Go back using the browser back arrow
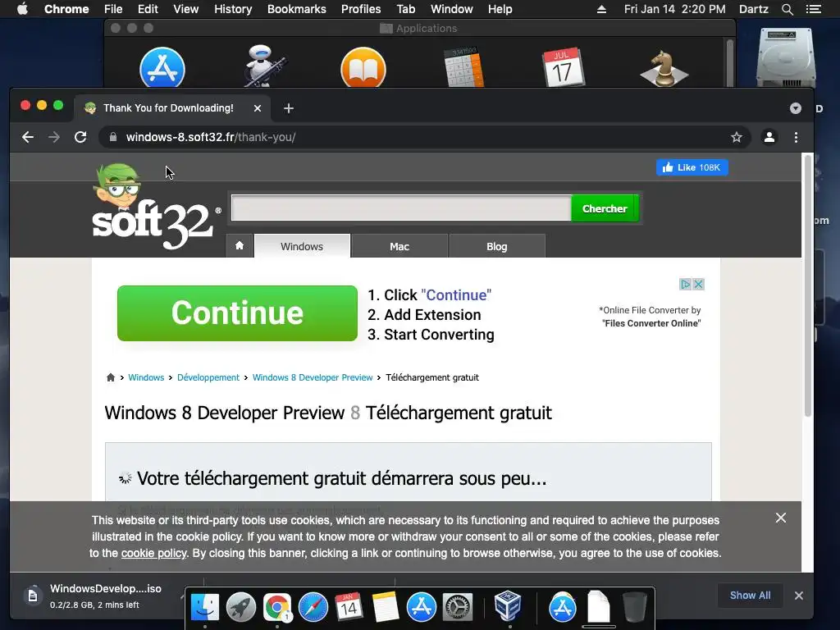The width and height of the screenshot is (840, 630). pyautogui.click(x=28, y=137)
